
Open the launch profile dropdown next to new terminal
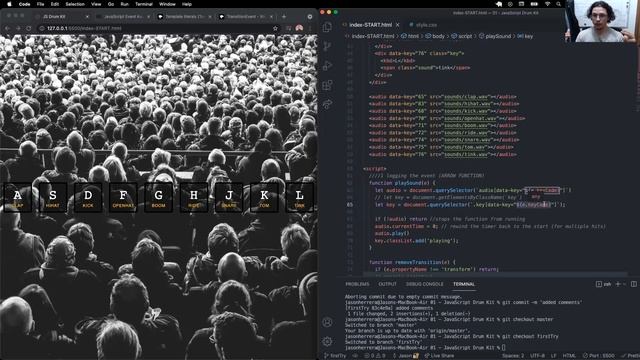624,284
